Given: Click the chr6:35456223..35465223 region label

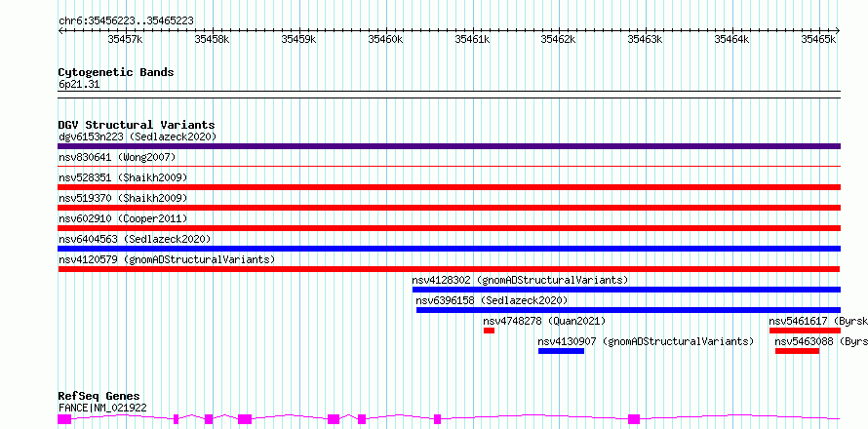Looking at the screenshot, I should point(126,20).
